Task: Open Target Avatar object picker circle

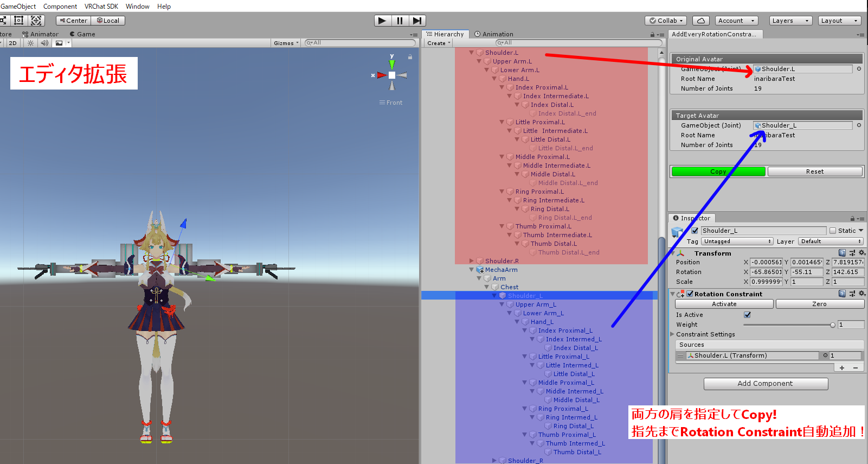Action: point(859,125)
